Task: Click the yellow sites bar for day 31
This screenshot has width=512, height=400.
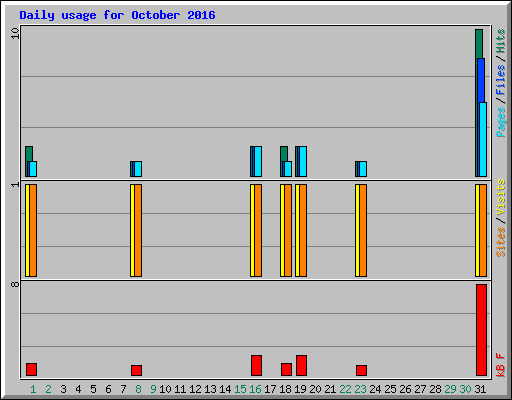Action: click(477, 230)
